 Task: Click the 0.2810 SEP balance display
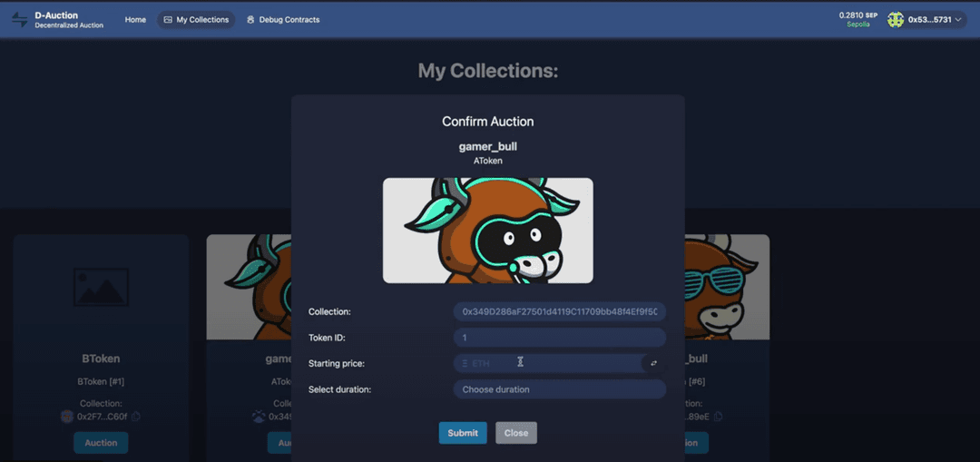click(858, 15)
